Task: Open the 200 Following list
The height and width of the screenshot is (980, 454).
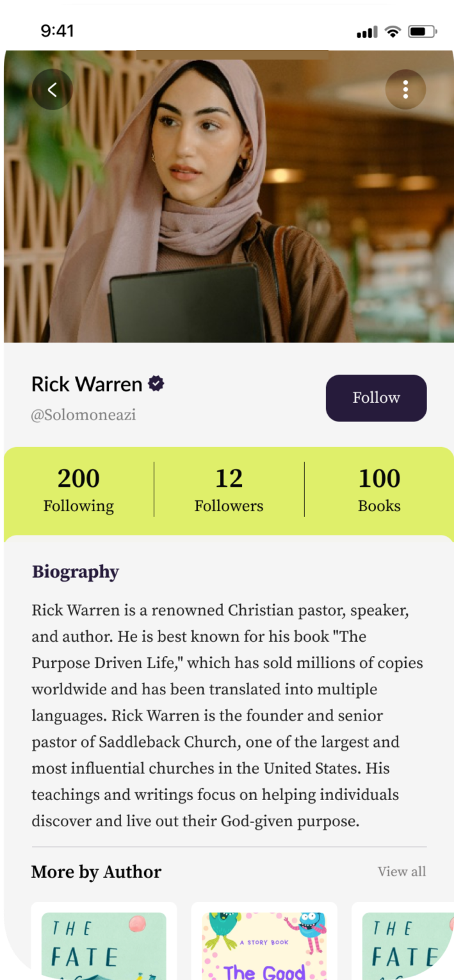Action: 79,489
